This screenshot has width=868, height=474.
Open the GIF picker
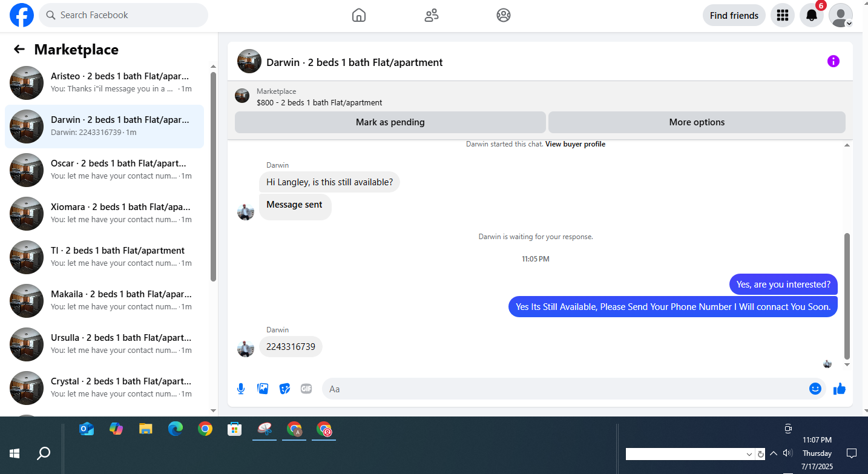(x=306, y=389)
